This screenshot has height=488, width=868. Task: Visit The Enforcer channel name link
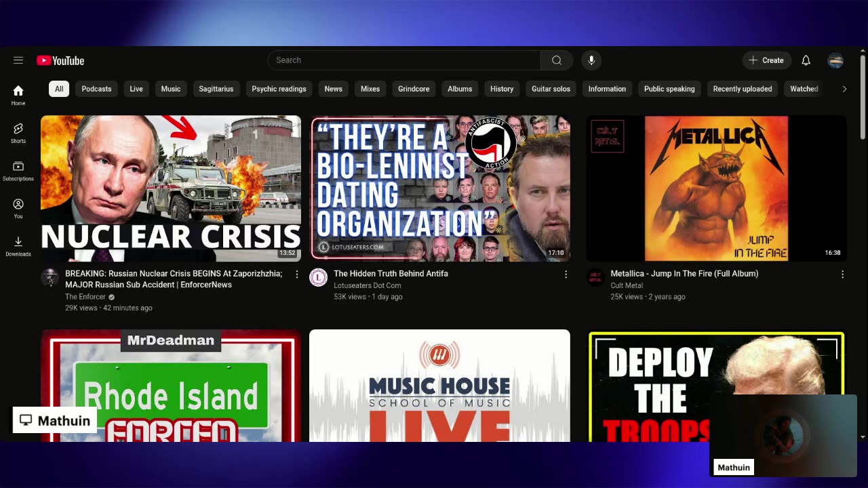coord(85,297)
